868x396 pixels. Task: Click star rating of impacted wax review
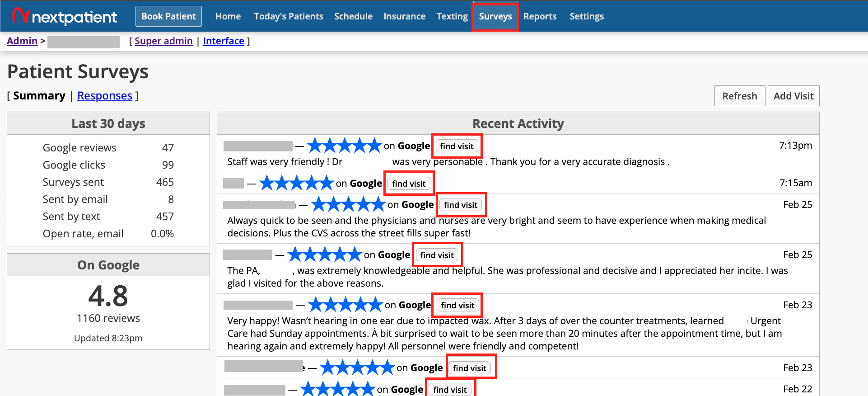[x=345, y=305]
